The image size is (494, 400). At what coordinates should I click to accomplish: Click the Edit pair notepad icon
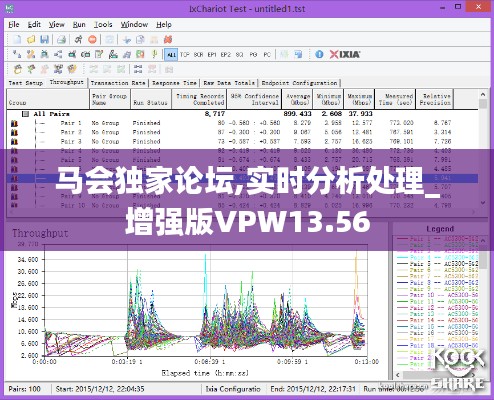(99, 54)
